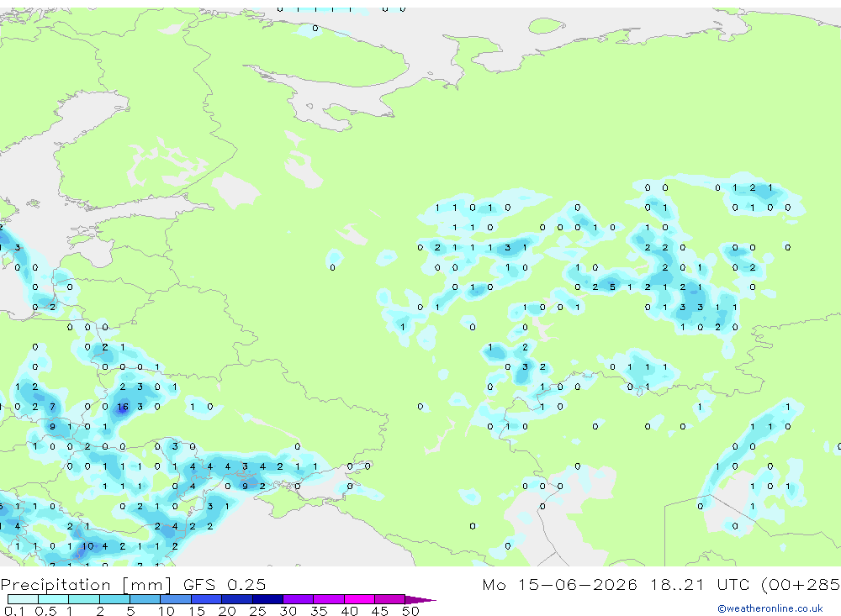Screen dimensions: 841x616
Task: Click the 30–35 mm purple legend swatch
Action: point(299,599)
